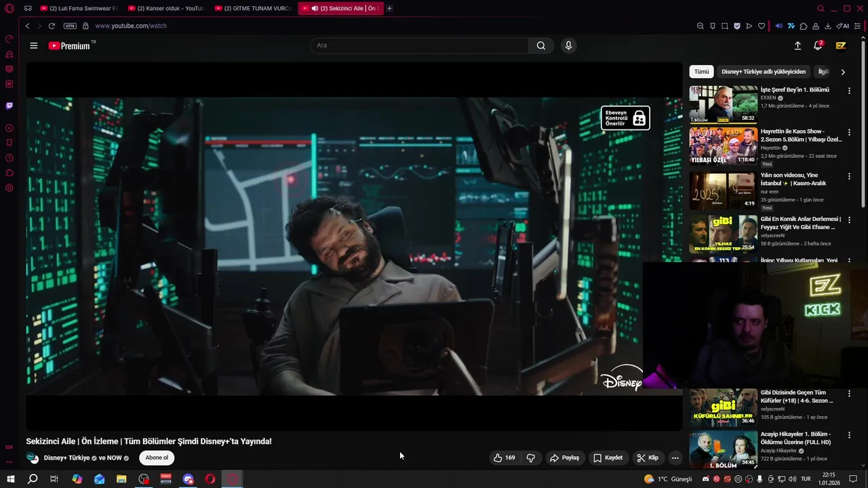Open options menu for Gibi En Komik Anlar
This screenshot has width=868, height=488.
coord(849,220)
